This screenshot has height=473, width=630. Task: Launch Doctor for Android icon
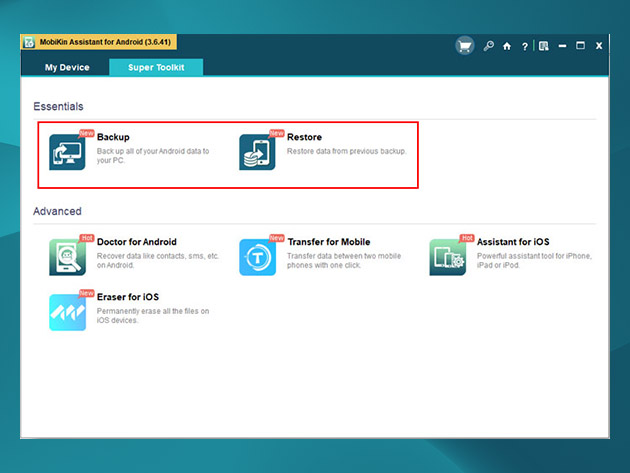[x=67, y=257]
